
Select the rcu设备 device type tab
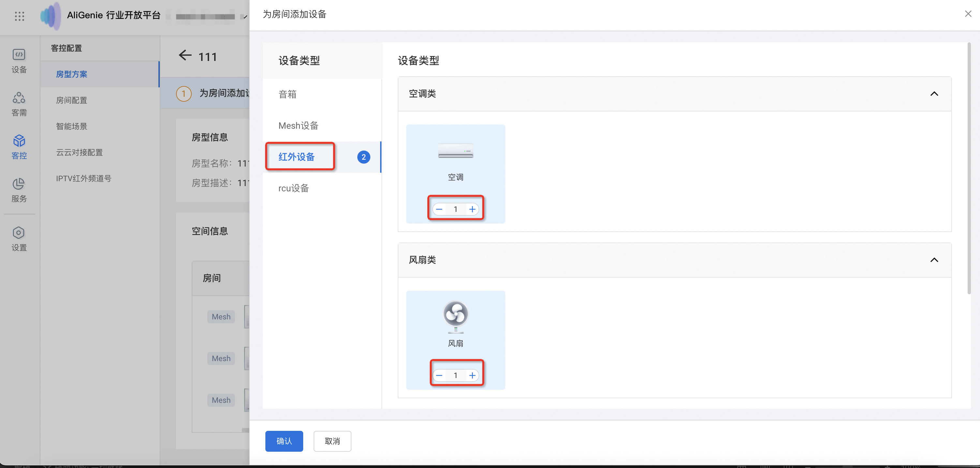(293, 188)
